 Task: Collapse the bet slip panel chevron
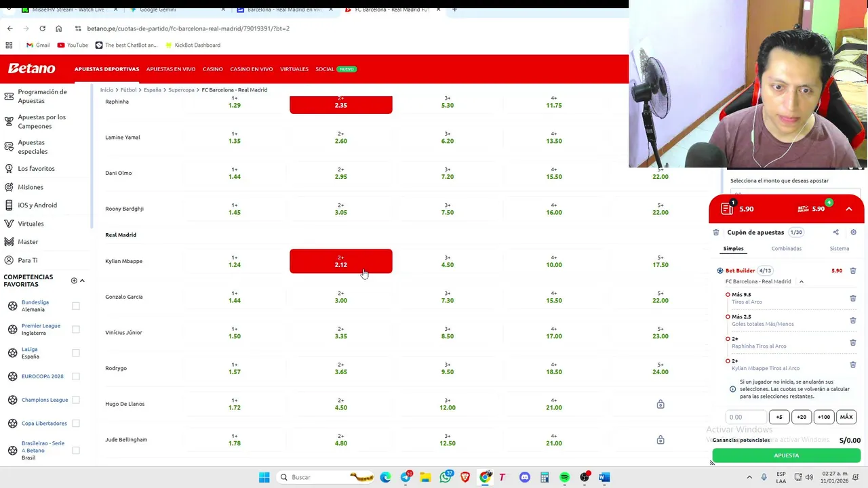(848, 209)
